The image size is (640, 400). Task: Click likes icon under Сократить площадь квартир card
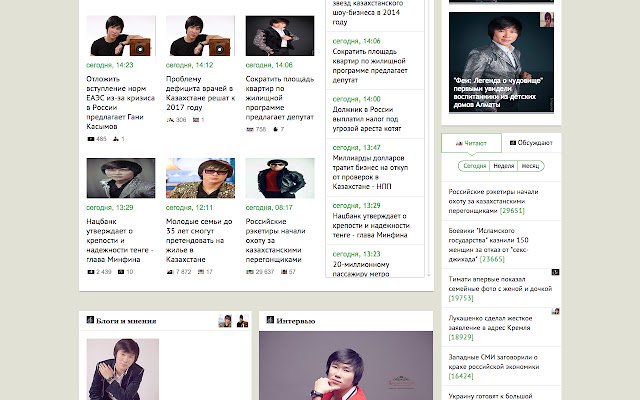point(276,129)
